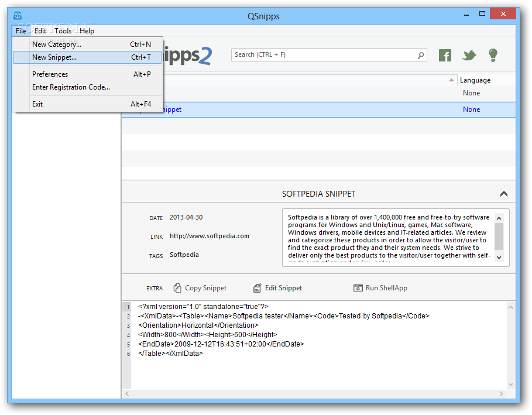The height and width of the screenshot is (415, 532).
Task: Click the Run ShellApp window icon
Action: tap(358, 288)
